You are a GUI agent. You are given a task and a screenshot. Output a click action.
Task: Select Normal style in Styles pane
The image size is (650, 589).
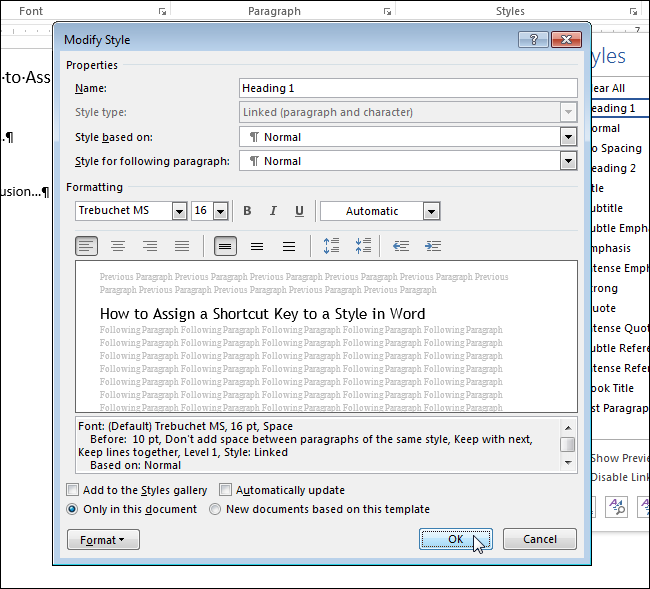tap(620, 128)
